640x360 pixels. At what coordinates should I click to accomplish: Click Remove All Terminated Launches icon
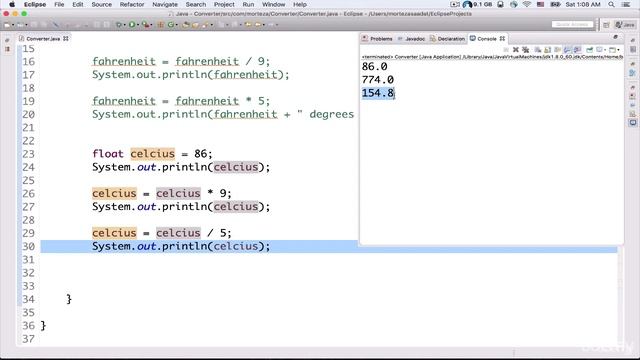[x=525, y=50]
